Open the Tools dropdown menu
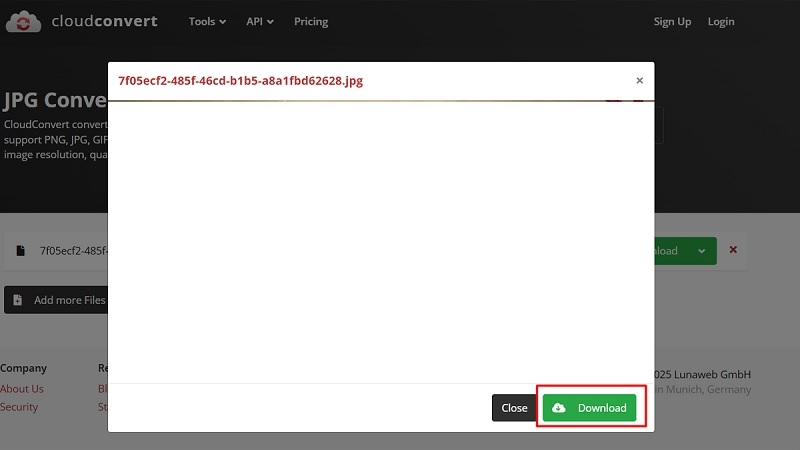This screenshot has width=800, height=450. pyautogui.click(x=207, y=21)
